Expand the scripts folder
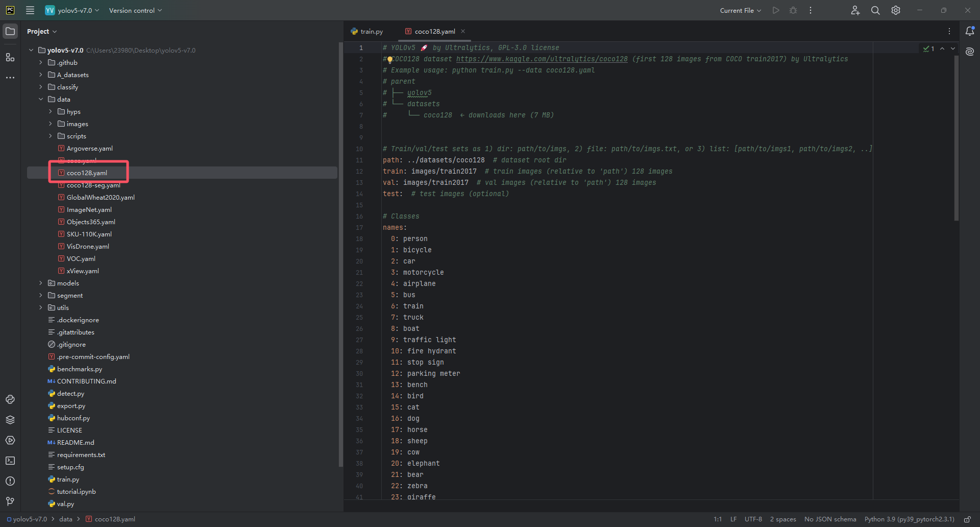The image size is (980, 527). click(51, 136)
